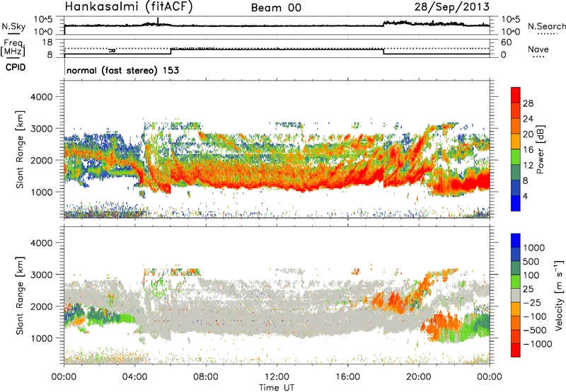Click the 16:00 time axis label
Image resolution: width=566 pixels, height=392 pixels.
click(x=347, y=377)
